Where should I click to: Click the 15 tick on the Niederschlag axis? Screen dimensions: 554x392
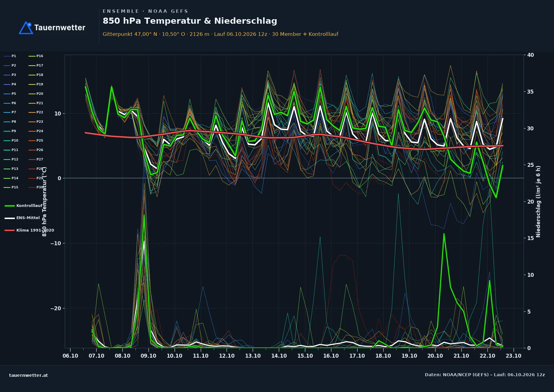[x=530, y=238]
